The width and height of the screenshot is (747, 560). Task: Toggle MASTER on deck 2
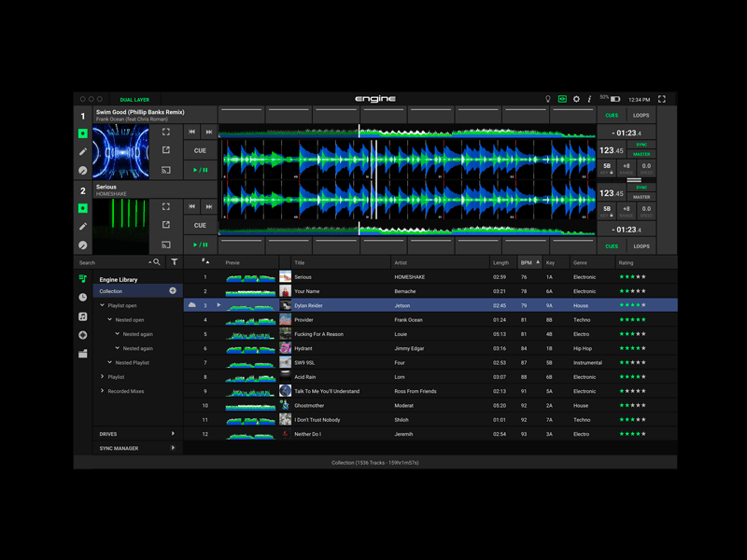641,197
